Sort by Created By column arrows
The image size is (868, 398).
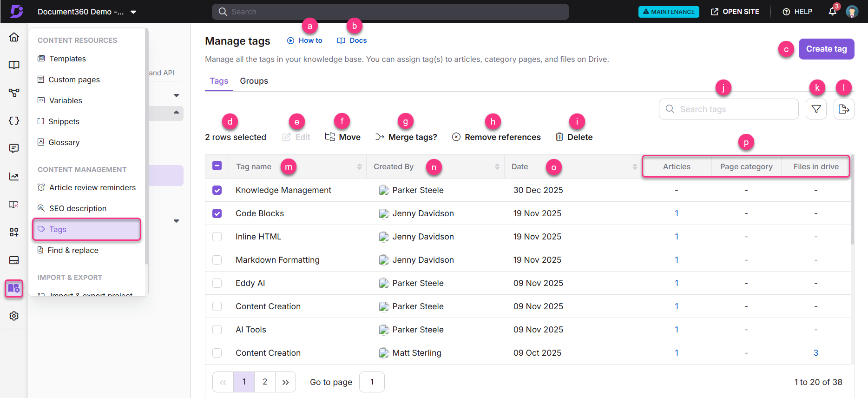(497, 166)
